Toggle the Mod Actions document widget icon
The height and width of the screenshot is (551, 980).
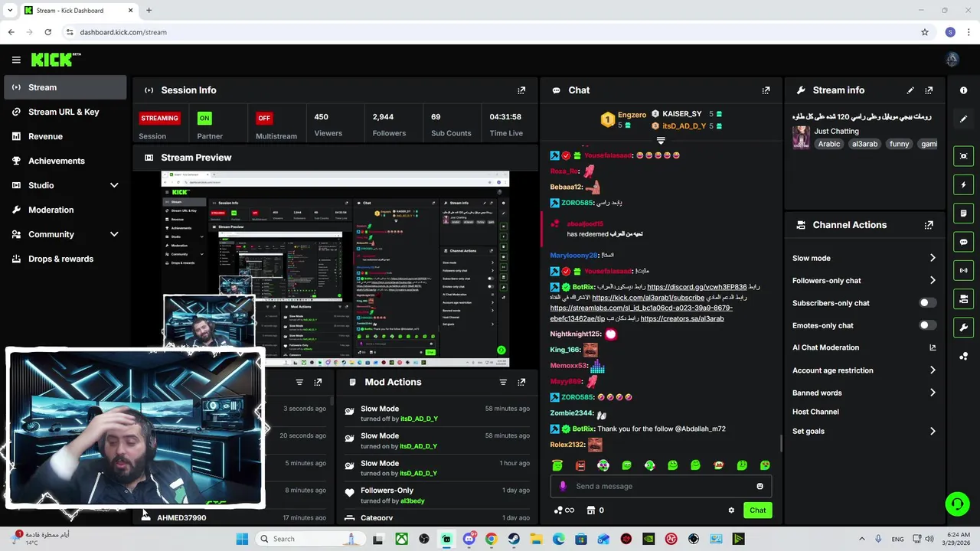point(963,214)
